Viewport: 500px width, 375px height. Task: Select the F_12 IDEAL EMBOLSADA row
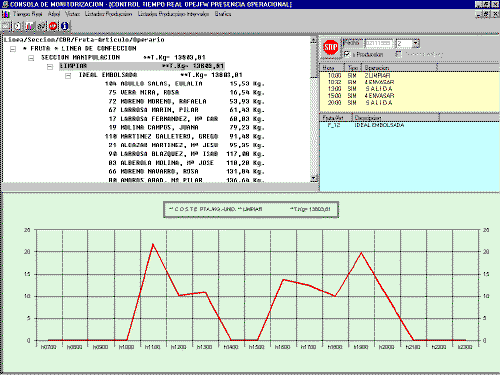(x=366, y=125)
